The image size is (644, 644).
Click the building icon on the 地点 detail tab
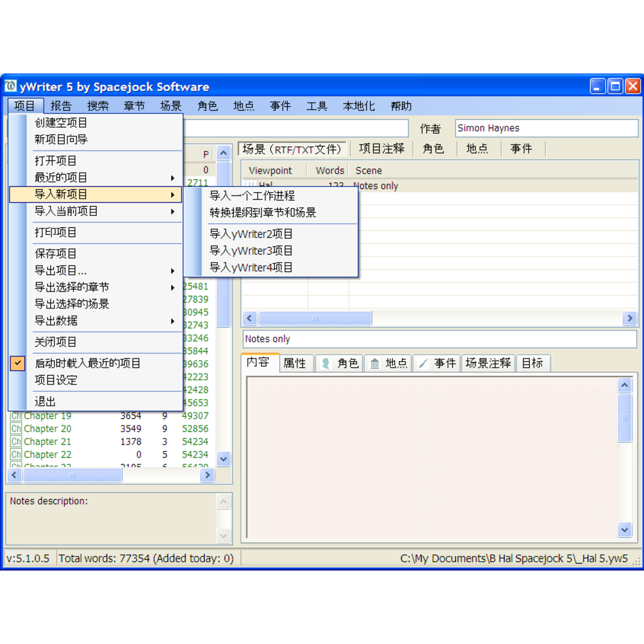click(x=374, y=363)
